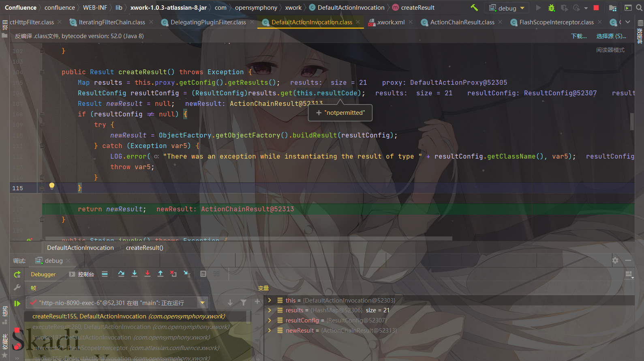Select next frame with down arrow icon

coord(230,303)
